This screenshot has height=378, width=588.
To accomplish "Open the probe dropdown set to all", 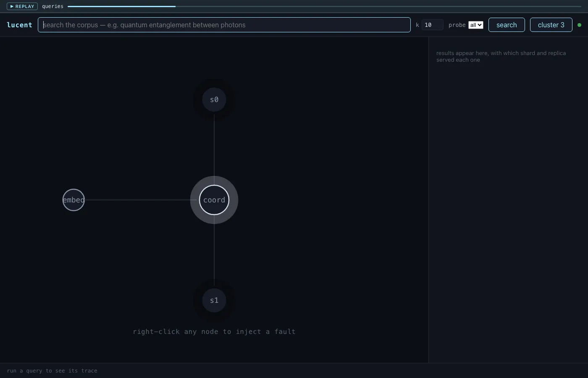I will (476, 25).
